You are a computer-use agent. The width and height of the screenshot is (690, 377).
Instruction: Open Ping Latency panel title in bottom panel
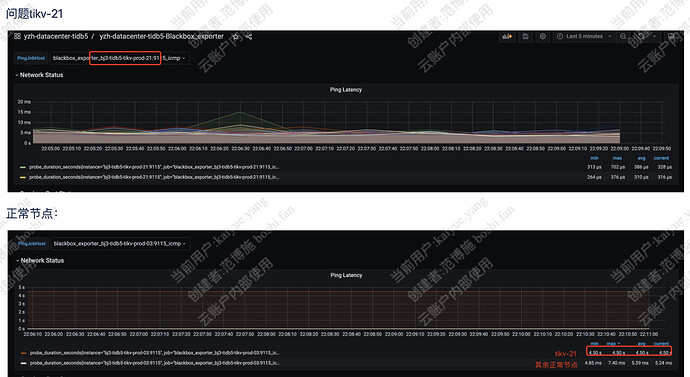pos(346,275)
